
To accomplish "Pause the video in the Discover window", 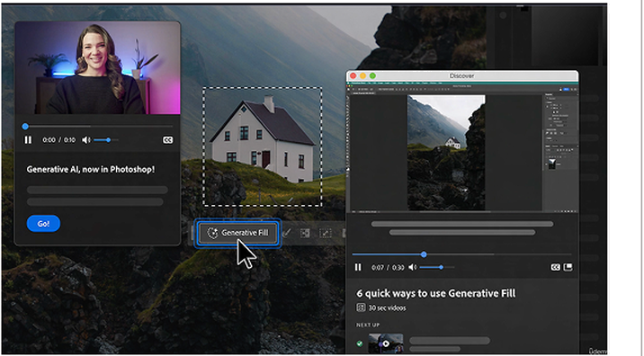I will point(358,267).
